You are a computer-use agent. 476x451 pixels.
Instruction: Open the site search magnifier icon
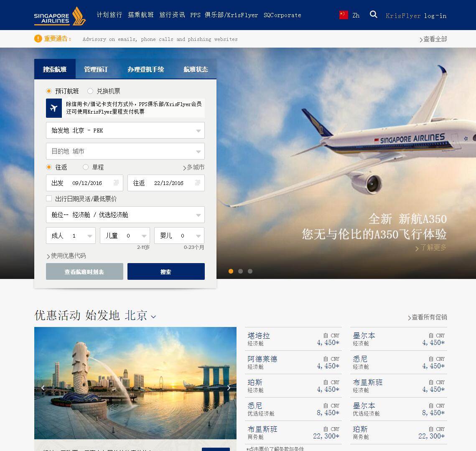(x=373, y=14)
